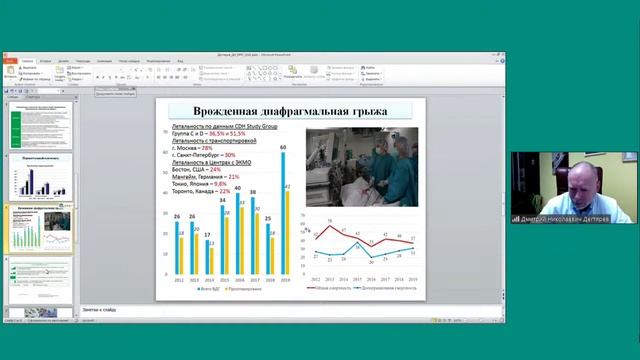The image size is (640, 360).
Task: Open the Раздел (Section) dropdown
Action: 76,79
